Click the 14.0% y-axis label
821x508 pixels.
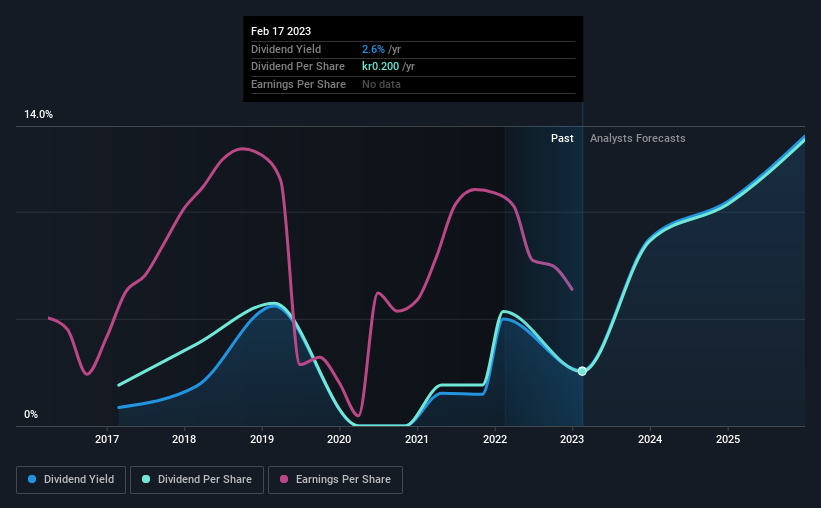point(38,115)
